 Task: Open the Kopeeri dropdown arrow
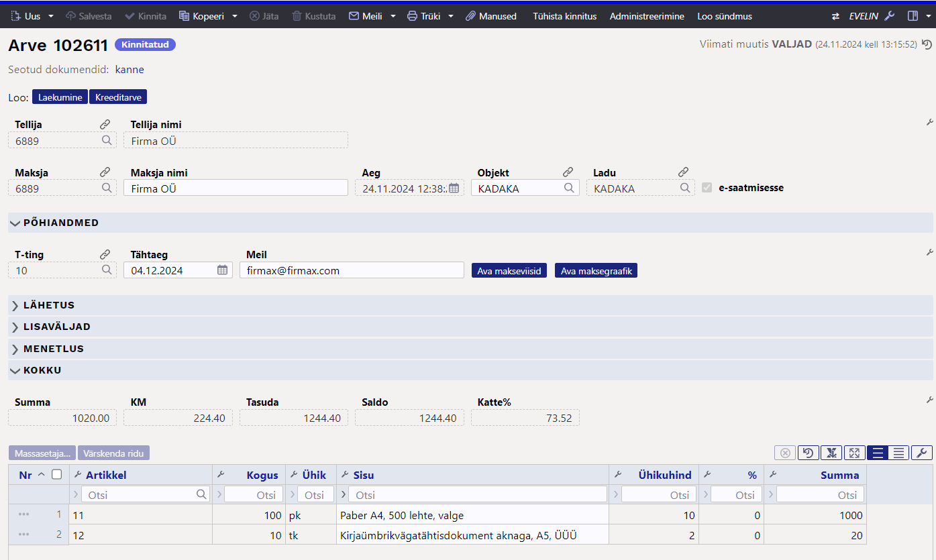tap(234, 16)
